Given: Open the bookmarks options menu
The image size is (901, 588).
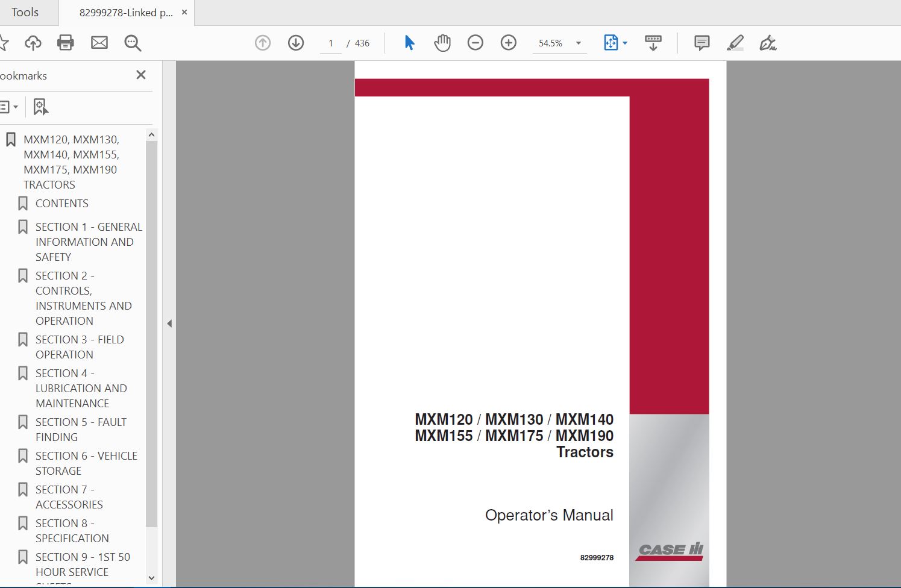Looking at the screenshot, I should tap(9, 107).
